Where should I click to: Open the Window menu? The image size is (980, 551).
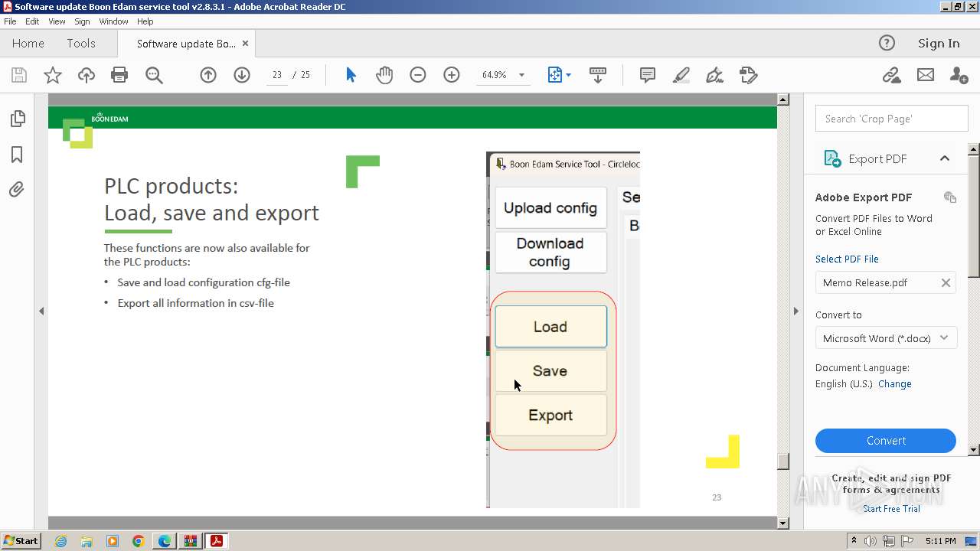(113, 21)
